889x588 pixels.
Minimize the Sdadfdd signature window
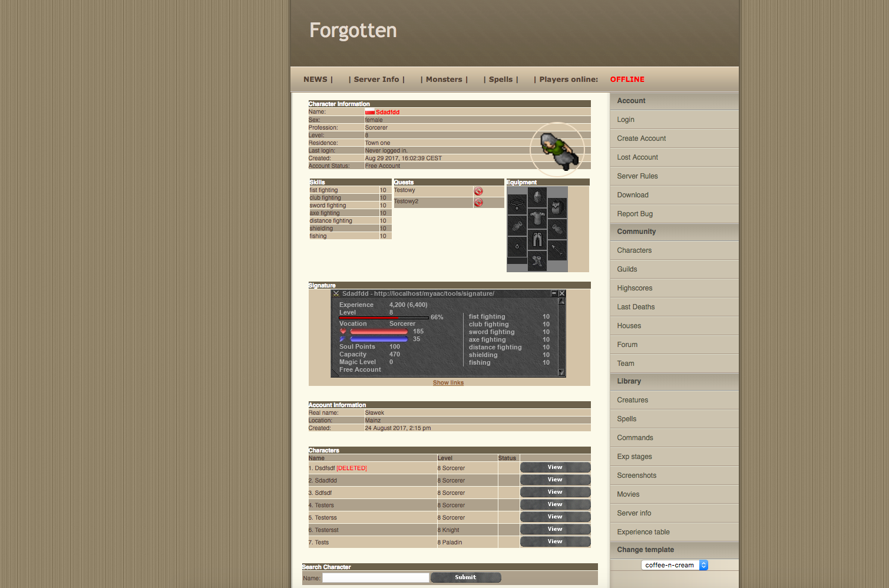click(554, 293)
